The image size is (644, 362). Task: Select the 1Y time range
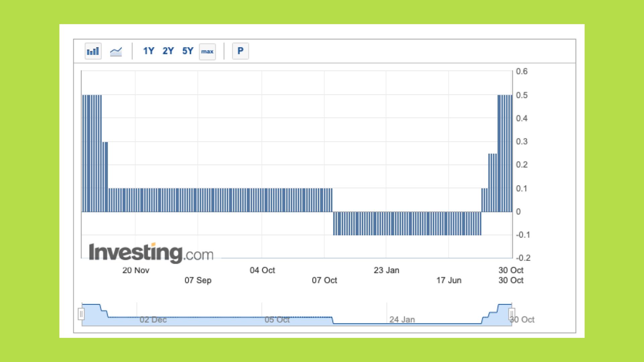pyautogui.click(x=148, y=51)
